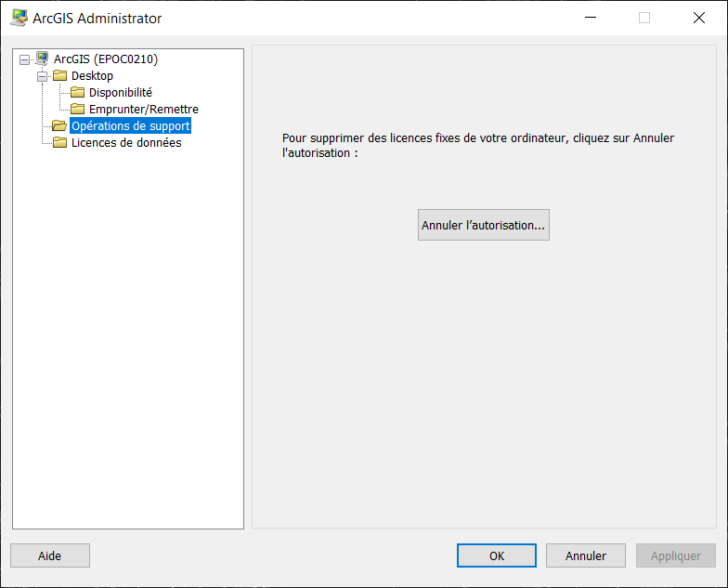728x588 pixels.
Task: Go to the Emprunter/Remettre entry
Action: [x=143, y=110]
